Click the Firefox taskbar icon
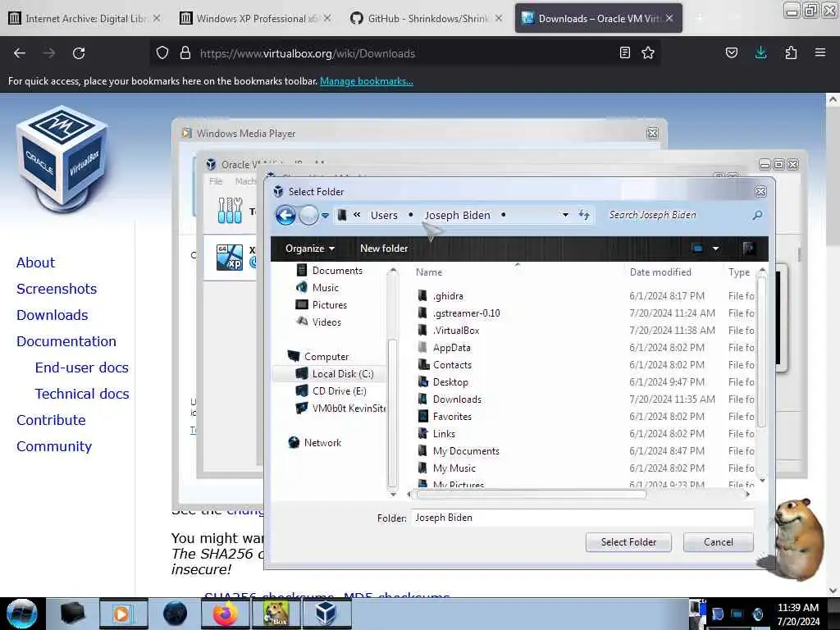The width and height of the screenshot is (840, 630). coord(226,614)
